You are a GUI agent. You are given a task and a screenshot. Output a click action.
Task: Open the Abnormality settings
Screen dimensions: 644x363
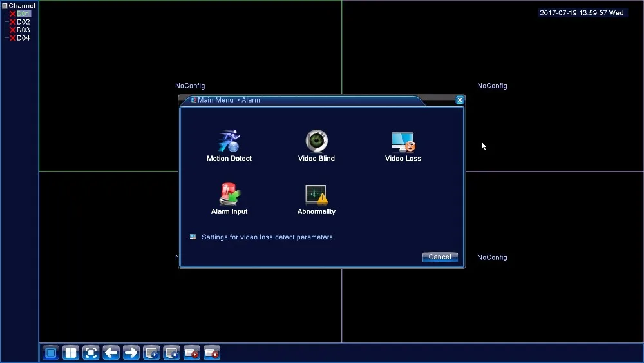[x=316, y=199]
